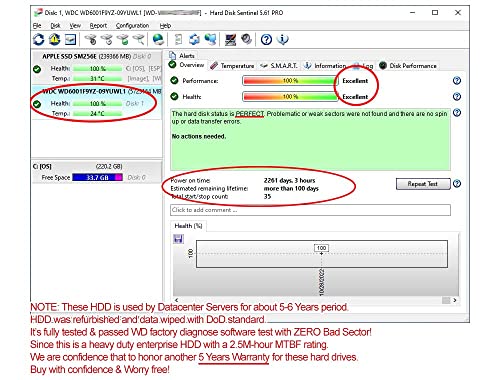Click the save floppy icon in Health graph
Image resolution: width=500 pixels, height=380 pixels.
point(178,239)
